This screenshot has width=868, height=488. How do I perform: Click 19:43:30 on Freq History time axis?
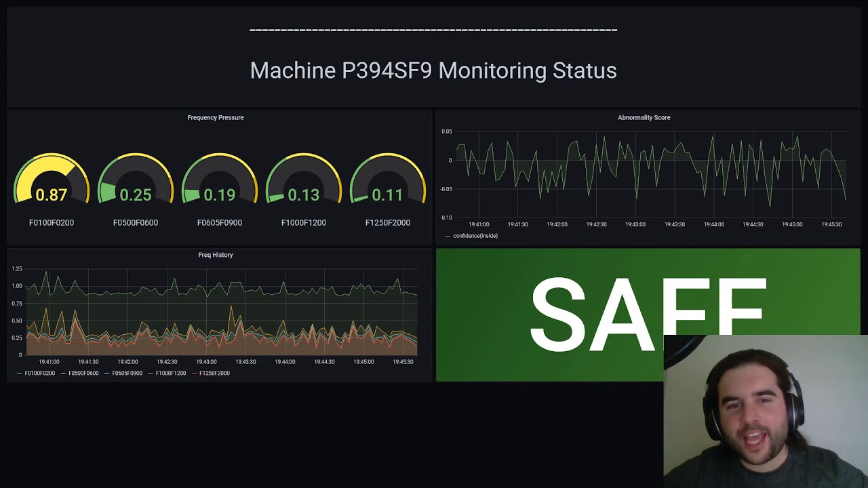click(245, 362)
